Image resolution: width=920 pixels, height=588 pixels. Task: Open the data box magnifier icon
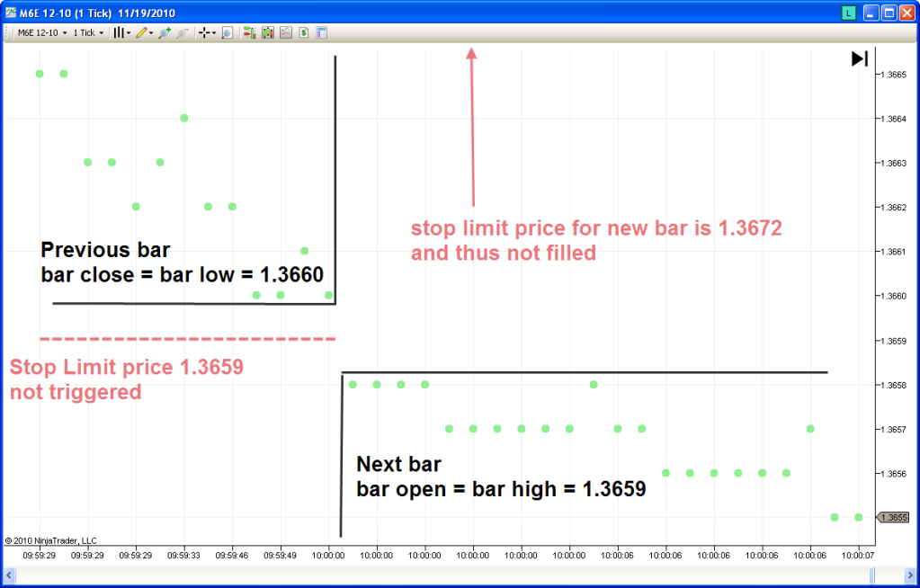227,32
